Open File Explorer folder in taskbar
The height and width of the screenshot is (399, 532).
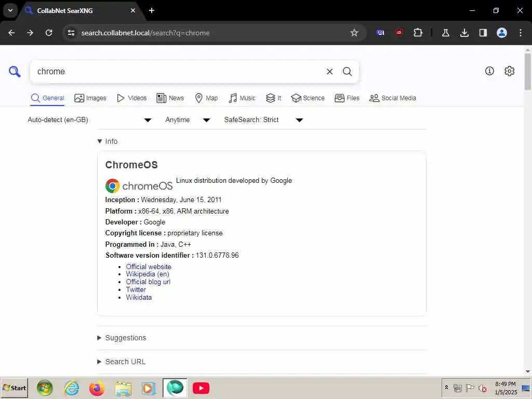(123, 388)
